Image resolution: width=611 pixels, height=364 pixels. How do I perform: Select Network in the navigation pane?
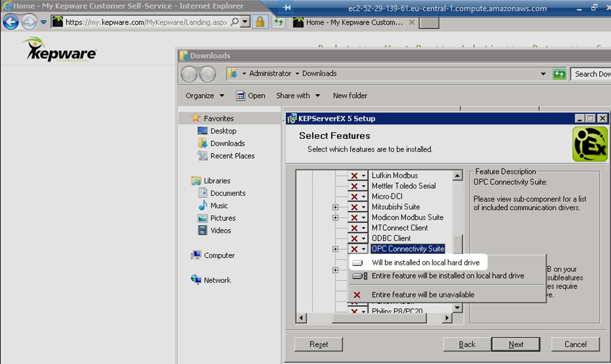pyautogui.click(x=217, y=280)
